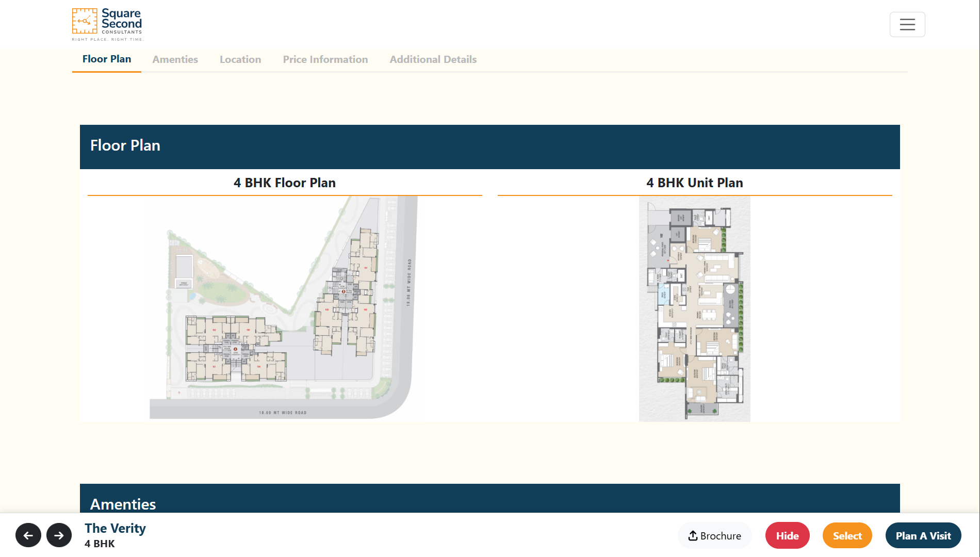Click the red Hide button

point(788,535)
